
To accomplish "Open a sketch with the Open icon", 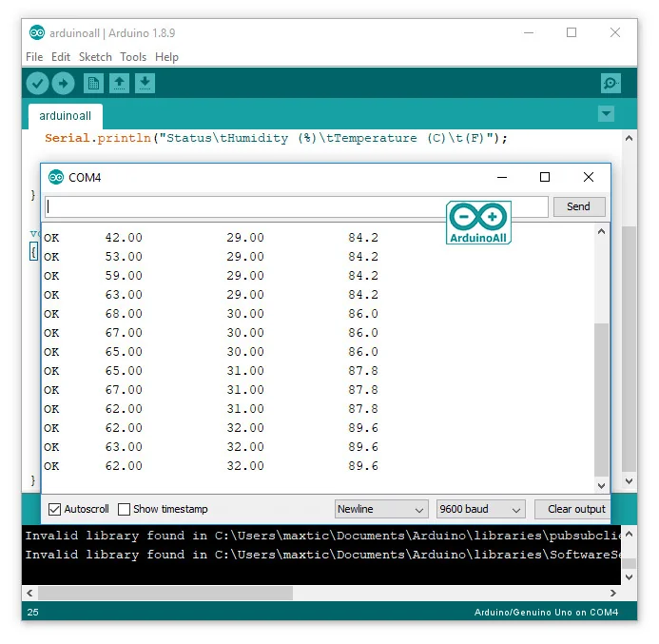I will pos(120,83).
